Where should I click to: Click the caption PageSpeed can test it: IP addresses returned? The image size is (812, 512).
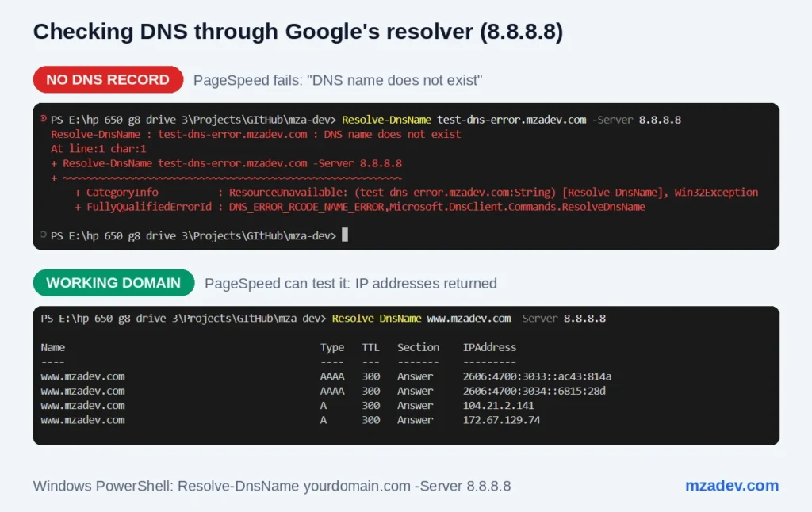coord(350,284)
